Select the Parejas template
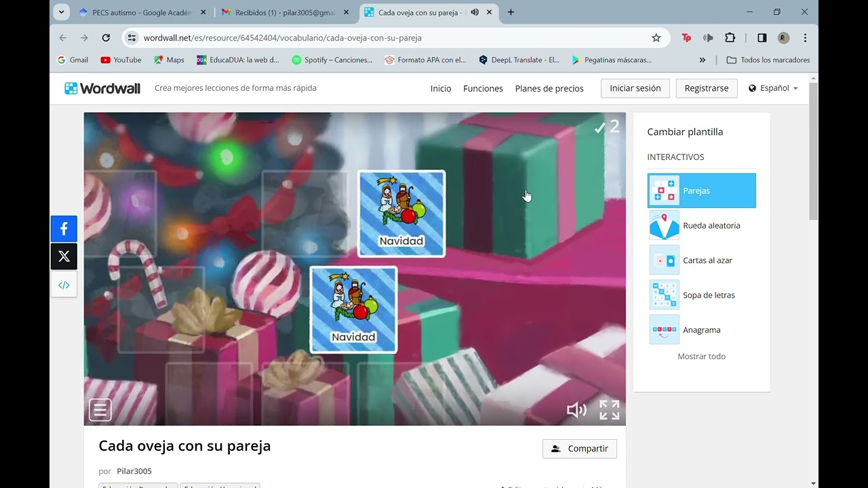The height and width of the screenshot is (488, 868). (x=702, y=190)
